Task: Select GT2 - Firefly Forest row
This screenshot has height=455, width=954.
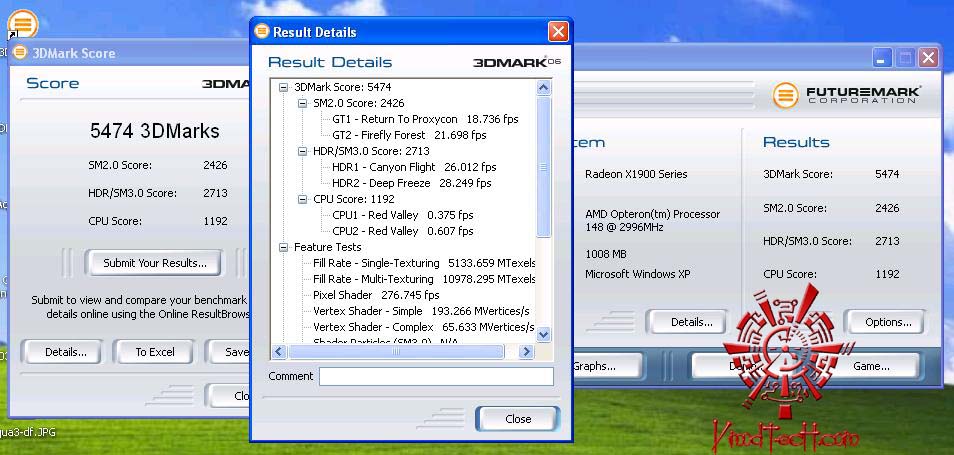Action: [x=409, y=135]
